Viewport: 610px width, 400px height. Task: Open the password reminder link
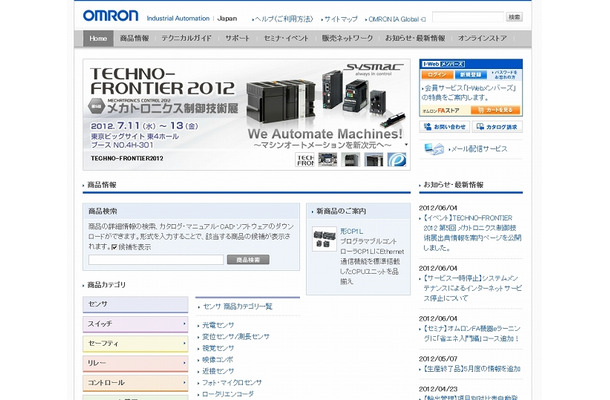505,75
